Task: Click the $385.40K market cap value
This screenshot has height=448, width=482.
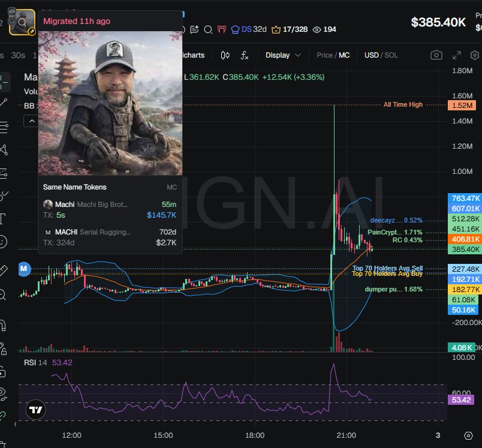Action: click(x=438, y=22)
